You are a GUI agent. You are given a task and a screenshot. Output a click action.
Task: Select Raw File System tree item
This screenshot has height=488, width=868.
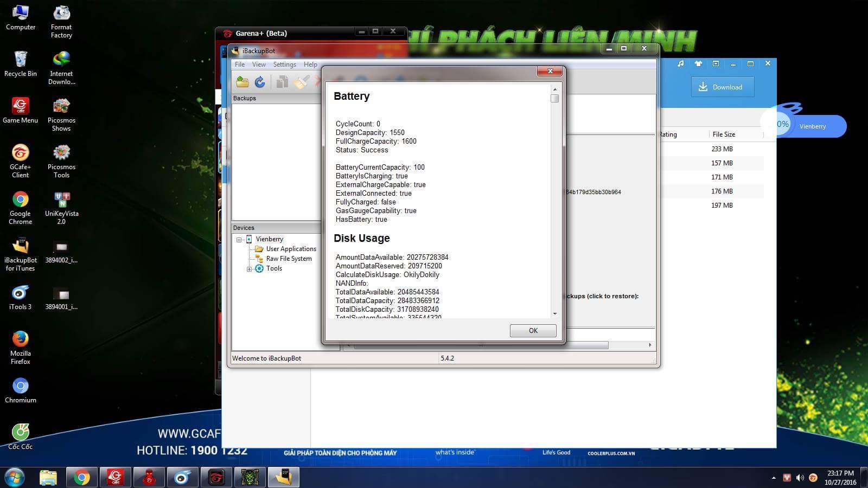coord(289,259)
